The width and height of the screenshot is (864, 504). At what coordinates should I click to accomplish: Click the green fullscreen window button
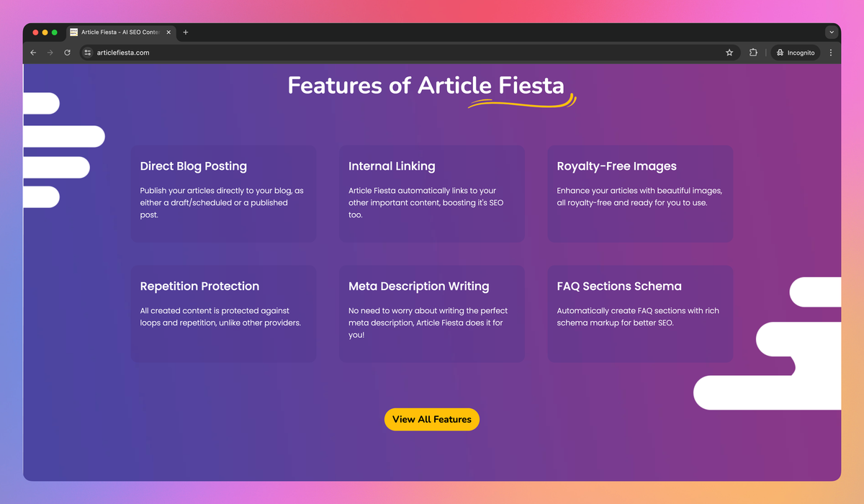(55, 32)
